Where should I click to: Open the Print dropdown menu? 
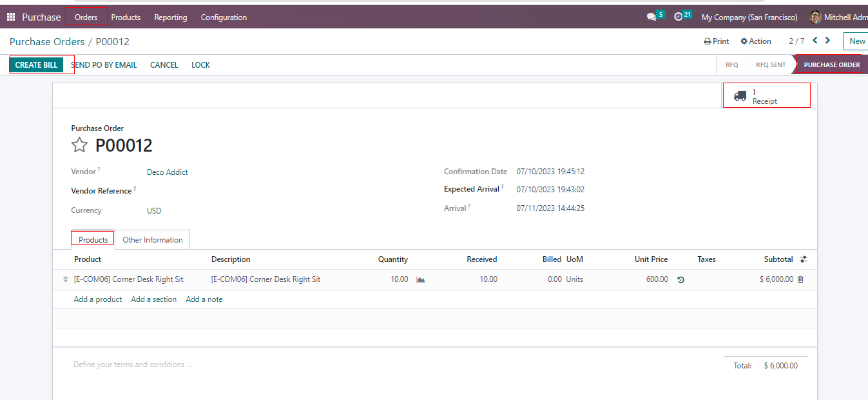[x=717, y=41]
